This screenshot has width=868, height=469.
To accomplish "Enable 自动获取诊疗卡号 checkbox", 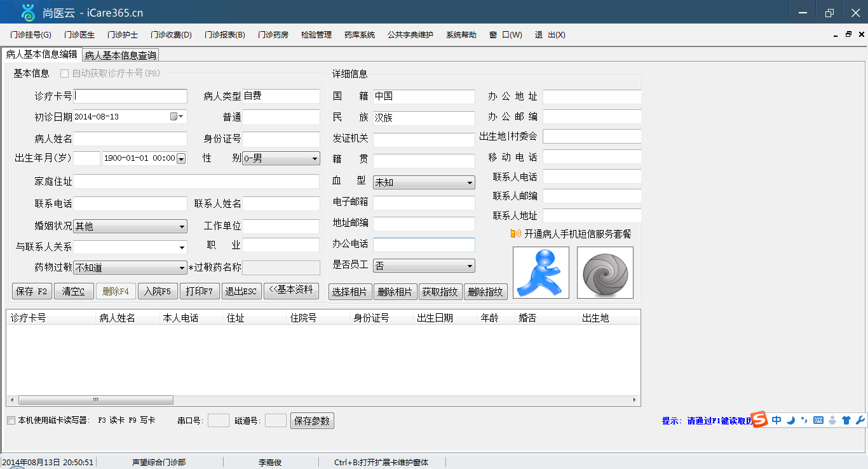I will click(64, 74).
